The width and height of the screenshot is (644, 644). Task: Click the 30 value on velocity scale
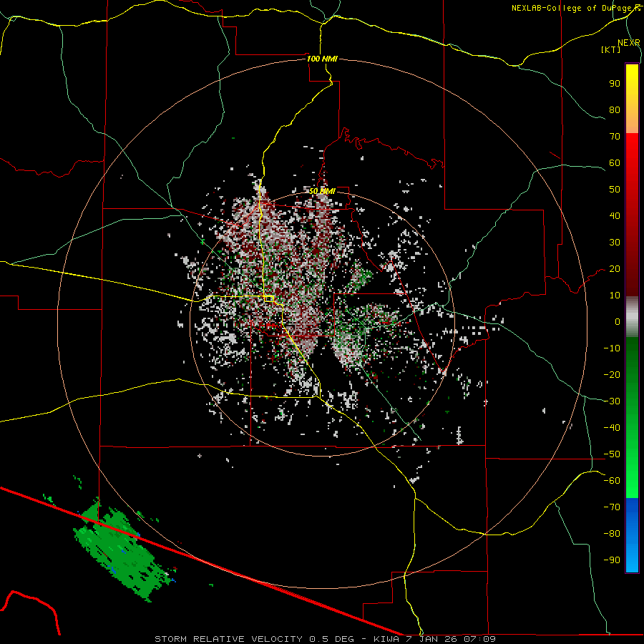pyautogui.click(x=615, y=243)
